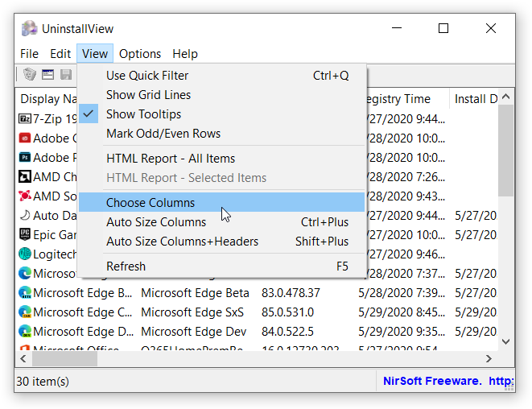Click the UninstallView title bar app icon
The width and height of the screenshot is (532, 409).
click(29, 28)
